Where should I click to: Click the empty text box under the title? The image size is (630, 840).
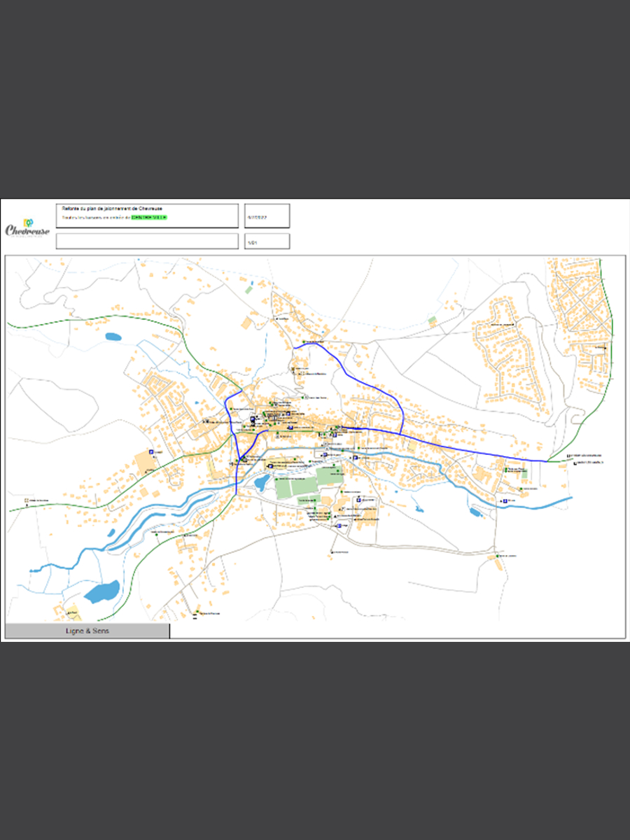point(147,241)
